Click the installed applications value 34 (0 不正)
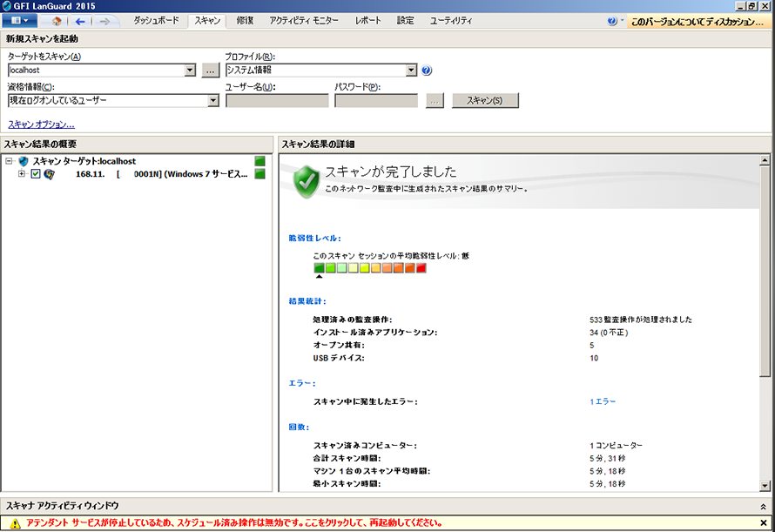775x532 pixels. point(609,333)
